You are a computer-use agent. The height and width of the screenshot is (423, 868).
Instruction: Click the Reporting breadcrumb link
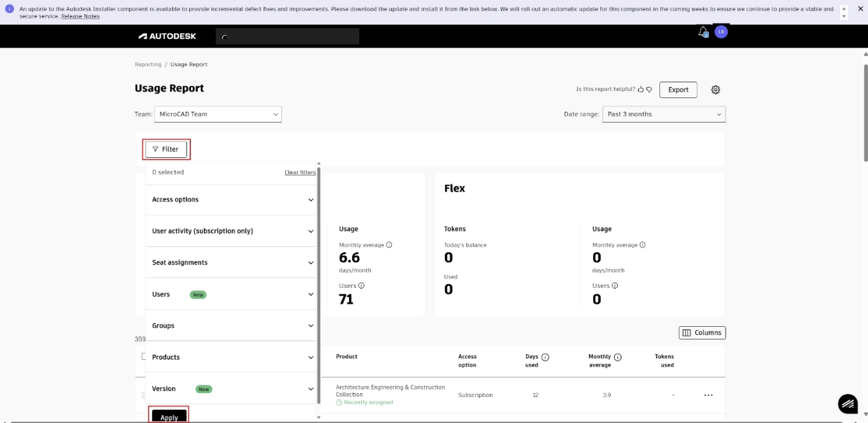tap(147, 64)
